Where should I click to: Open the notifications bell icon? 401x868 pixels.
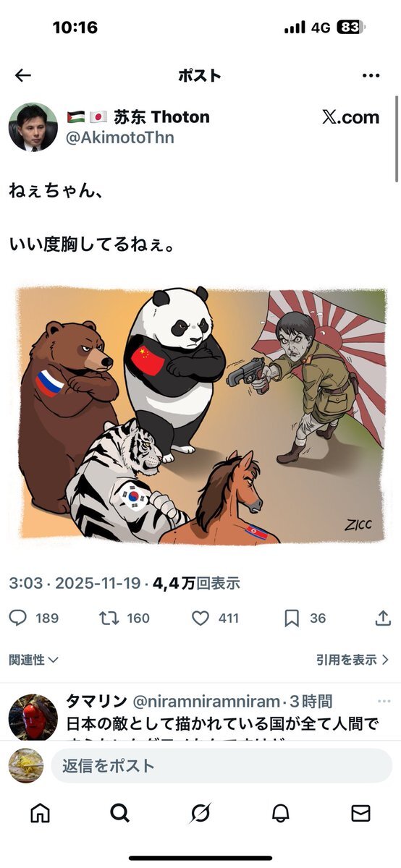coord(281,813)
